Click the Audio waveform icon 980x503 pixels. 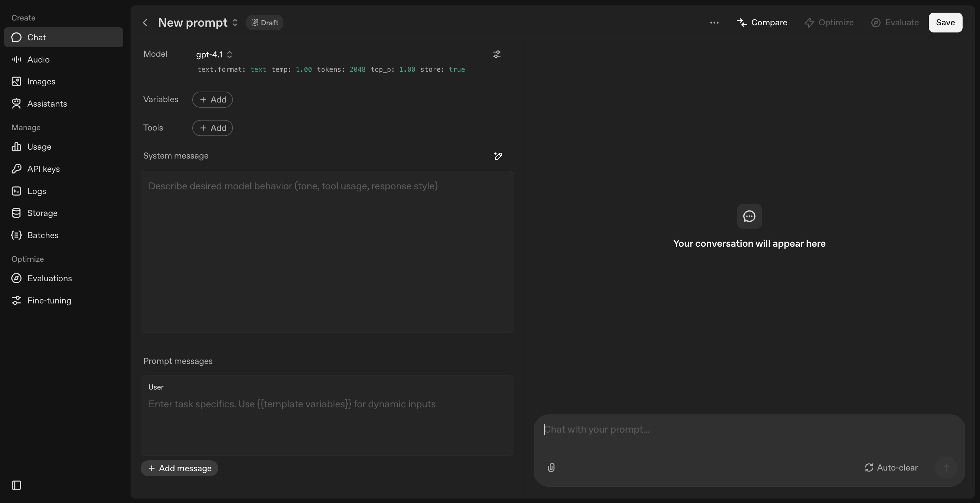(16, 59)
